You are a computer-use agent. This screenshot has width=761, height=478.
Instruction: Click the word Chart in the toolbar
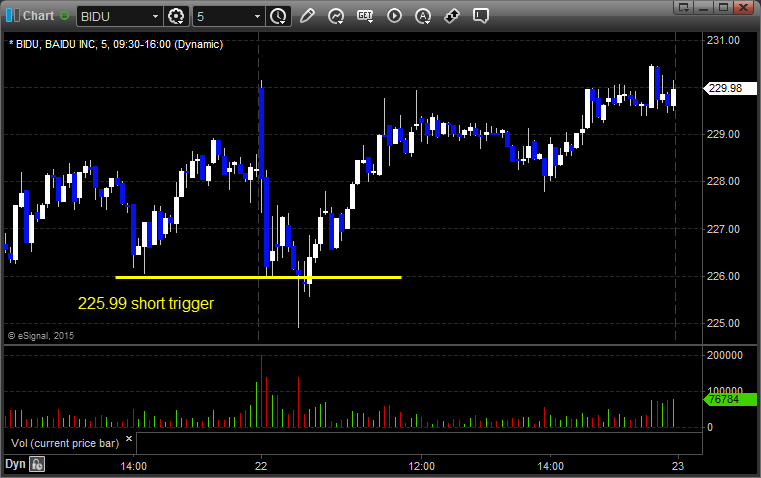click(x=38, y=16)
